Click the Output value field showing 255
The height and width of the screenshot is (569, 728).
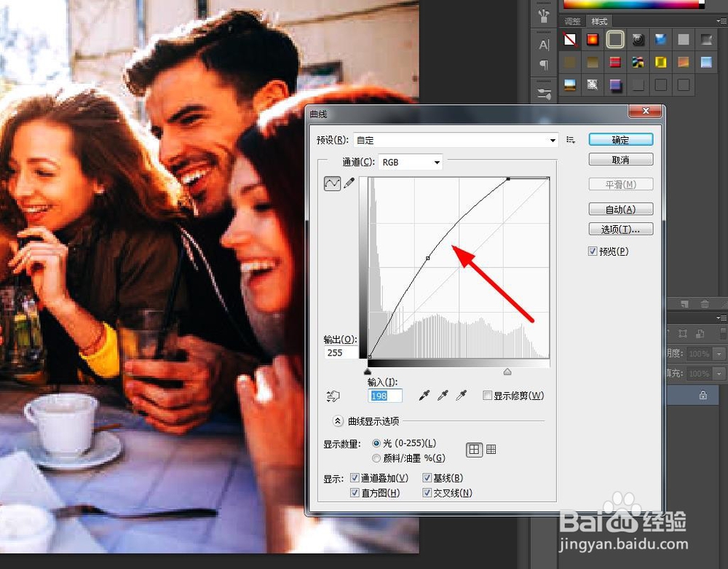pos(341,353)
